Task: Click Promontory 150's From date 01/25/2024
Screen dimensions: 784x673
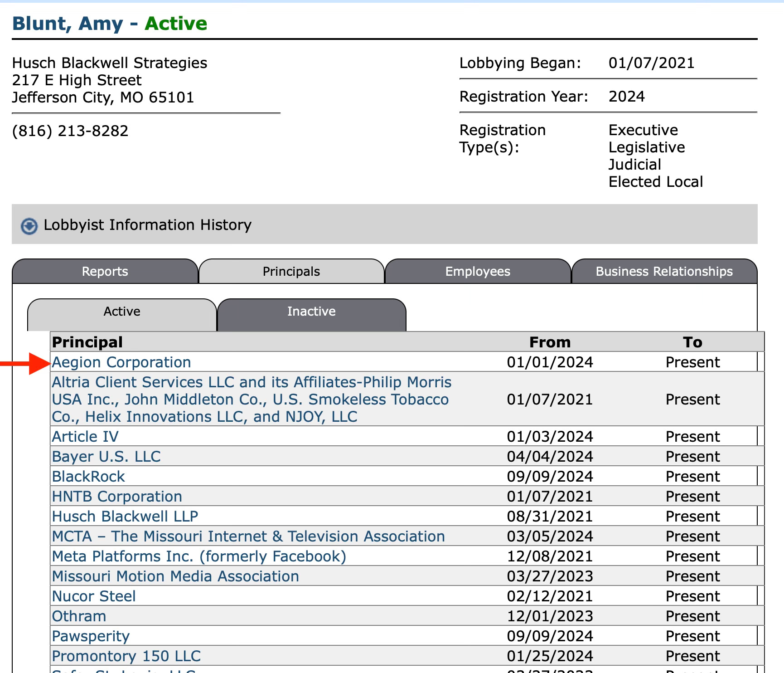Action: [550, 656]
